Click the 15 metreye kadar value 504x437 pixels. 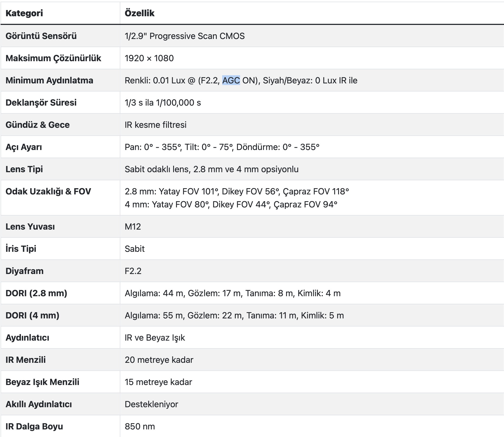(x=158, y=382)
